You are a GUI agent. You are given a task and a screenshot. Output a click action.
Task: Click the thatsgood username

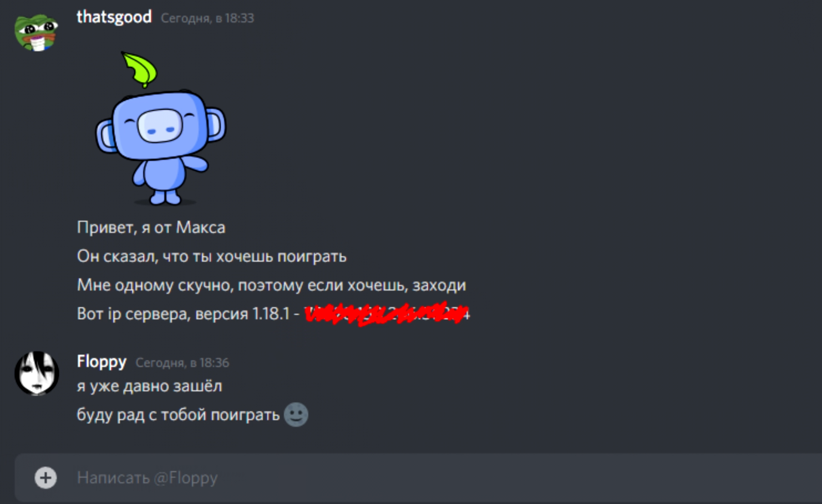(x=114, y=17)
